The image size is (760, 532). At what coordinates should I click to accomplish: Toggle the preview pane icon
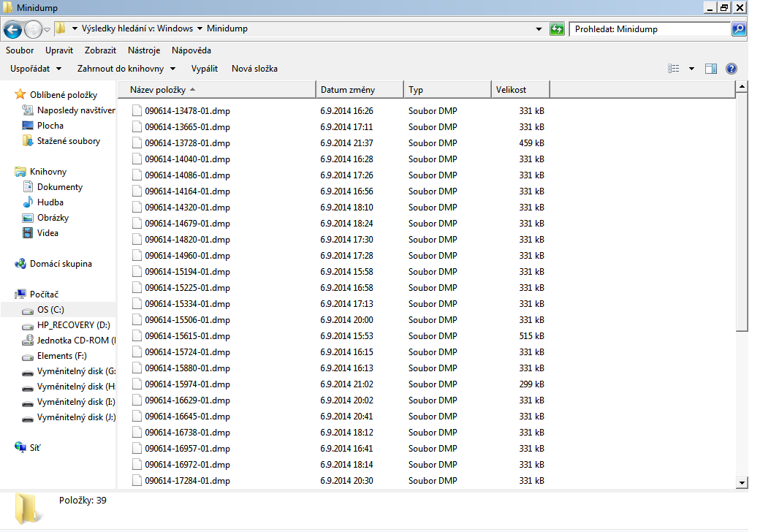pos(711,69)
